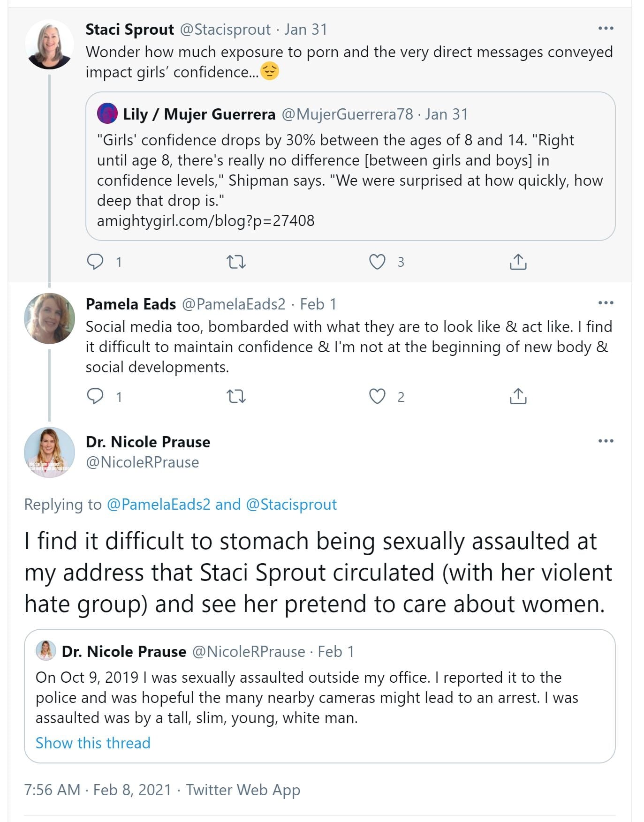
Task: Click the 7:56 AM Feb 8, 2021 timestamp
Action: point(98,790)
